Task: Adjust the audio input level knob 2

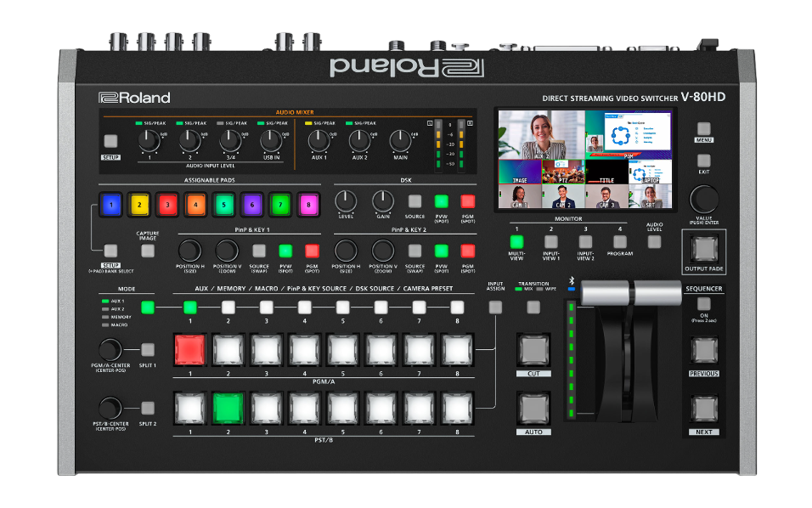Action: [x=189, y=140]
